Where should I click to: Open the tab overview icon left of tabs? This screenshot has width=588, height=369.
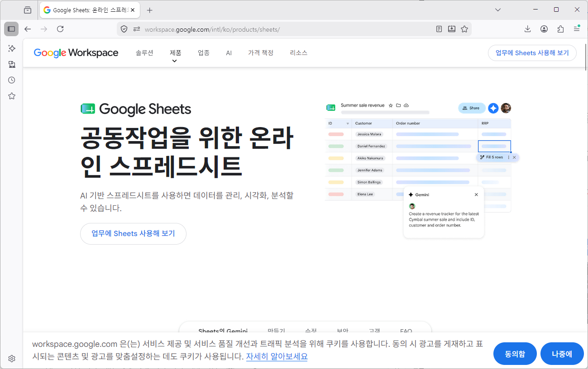pyautogui.click(x=28, y=10)
